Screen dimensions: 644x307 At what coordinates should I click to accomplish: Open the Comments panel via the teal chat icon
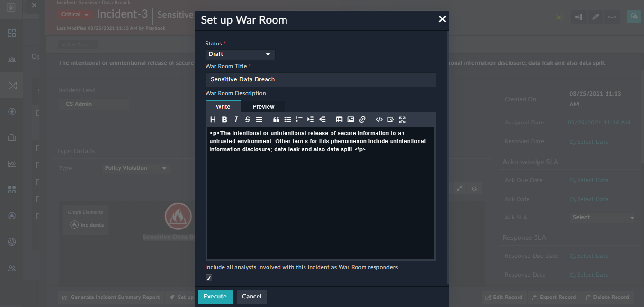pos(634,16)
